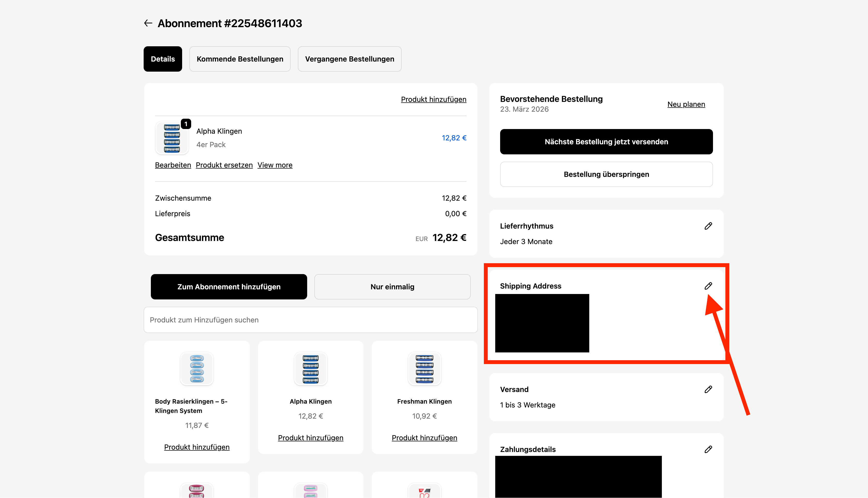This screenshot has width=868, height=498.
Task: Click Produkt ersetzen link
Action: click(x=224, y=165)
